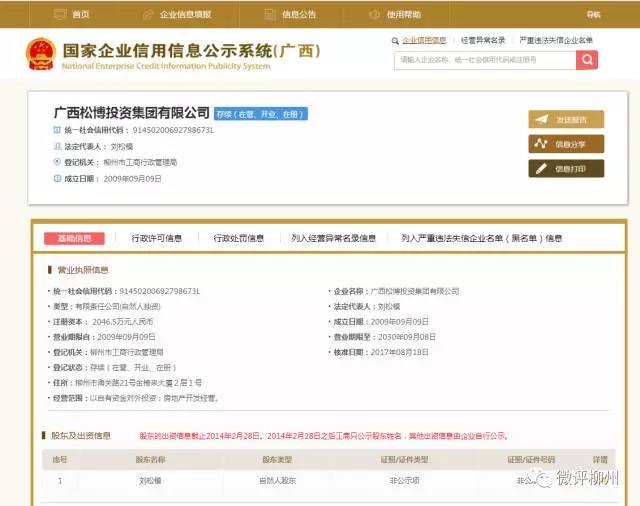Viewport: 640px width, 506px height.
Task: Switch to the 行政许可信息 tab
Action: [x=157, y=238]
